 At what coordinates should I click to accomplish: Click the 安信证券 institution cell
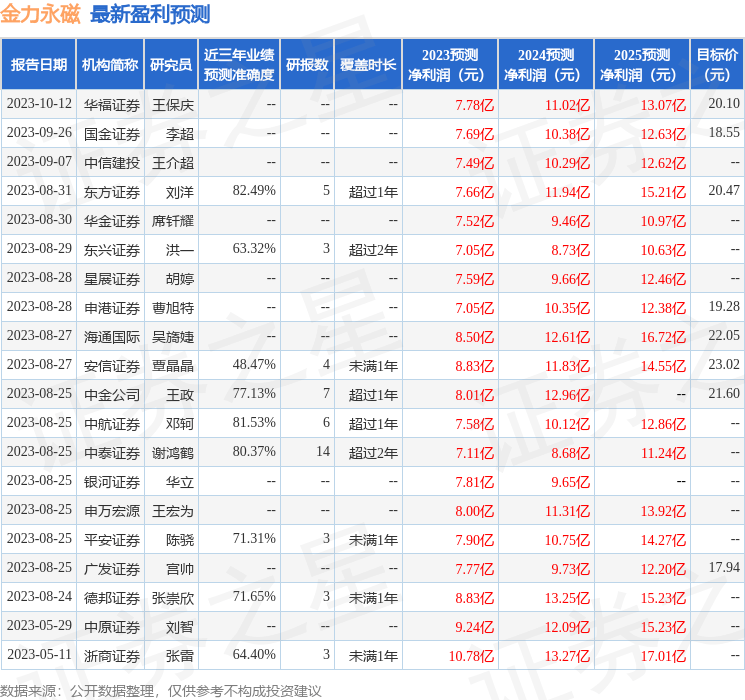(x=112, y=366)
